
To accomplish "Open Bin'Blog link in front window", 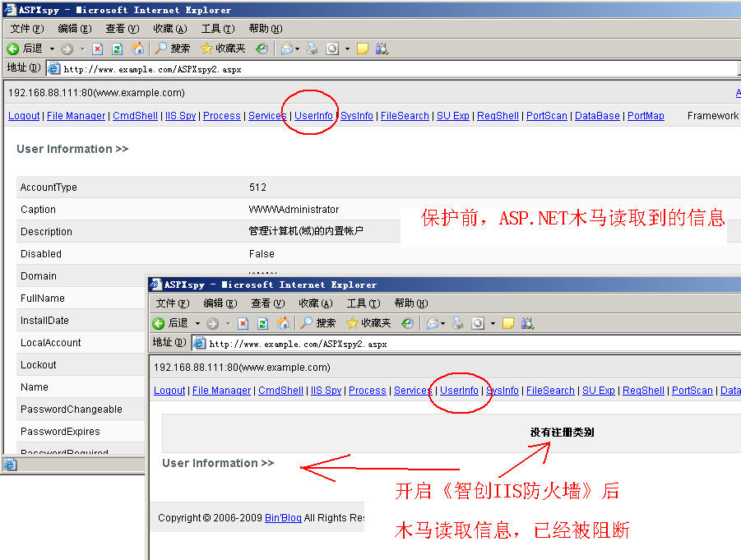I will point(283,518).
